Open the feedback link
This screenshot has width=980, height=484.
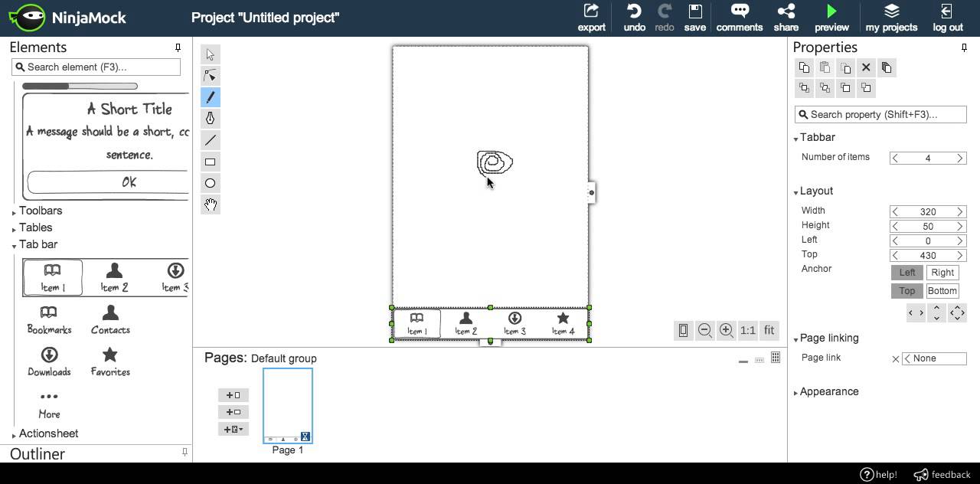click(x=942, y=474)
